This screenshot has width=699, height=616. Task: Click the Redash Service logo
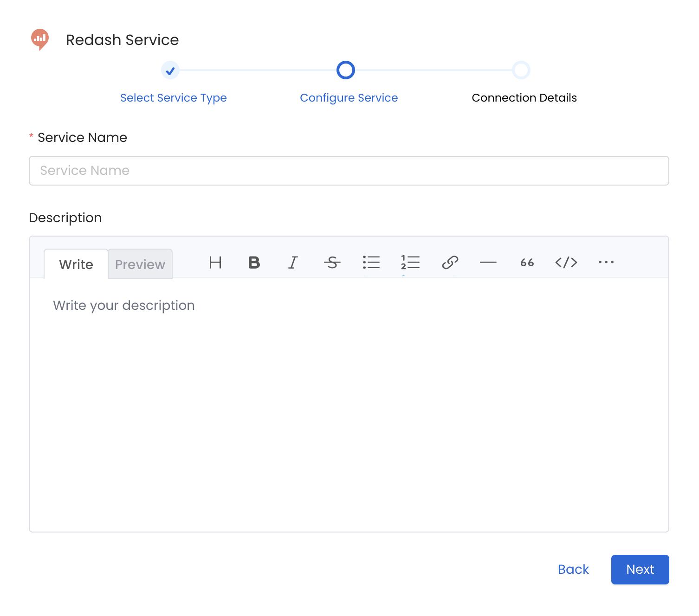(x=39, y=39)
